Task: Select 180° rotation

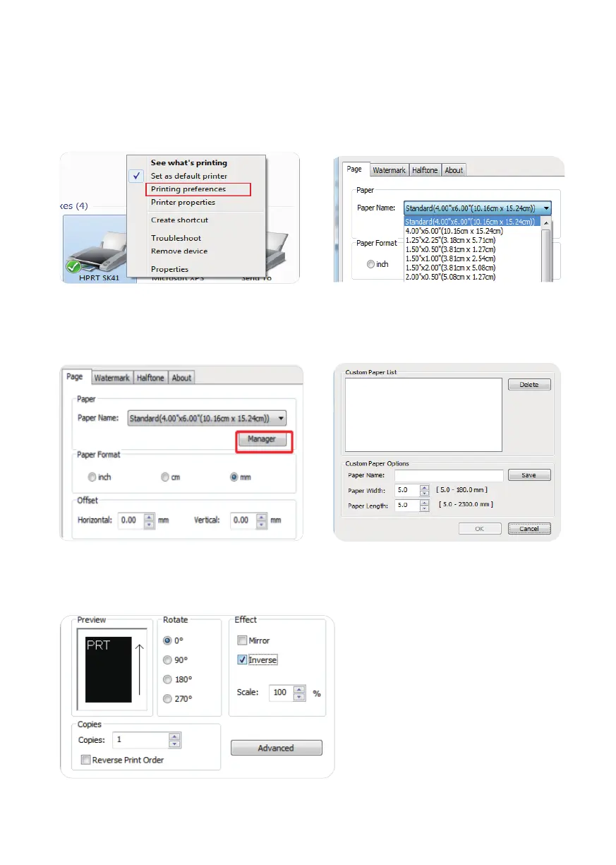Action: pyautogui.click(x=167, y=679)
